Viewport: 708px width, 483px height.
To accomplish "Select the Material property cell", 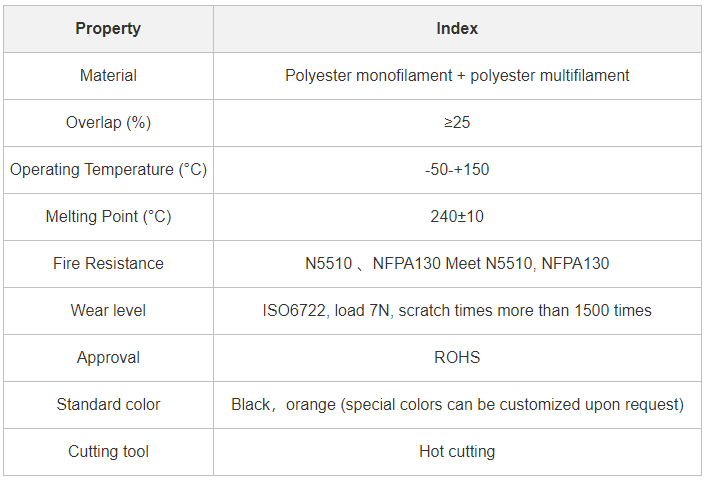I will tap(108, 76).
